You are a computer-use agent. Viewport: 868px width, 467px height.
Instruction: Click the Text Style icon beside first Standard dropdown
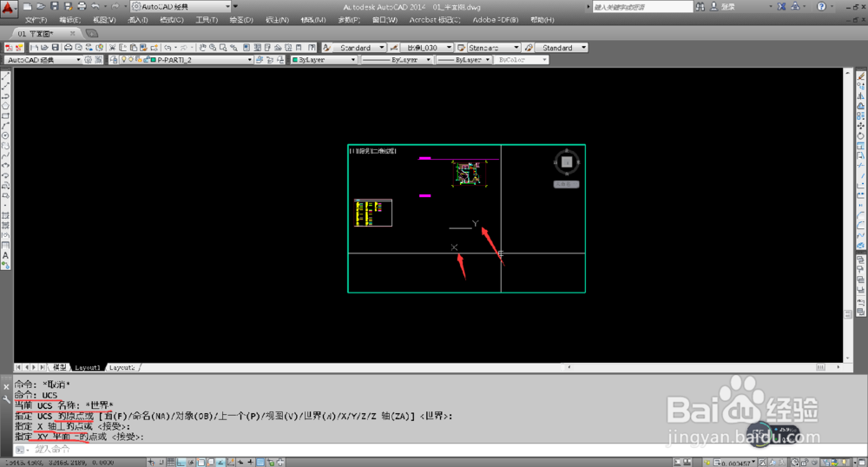pyautogui.click(x=326, y=48)
